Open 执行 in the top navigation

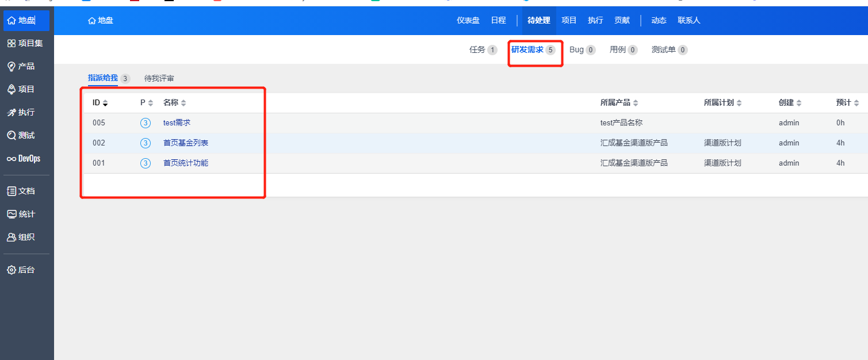point(595,21)
